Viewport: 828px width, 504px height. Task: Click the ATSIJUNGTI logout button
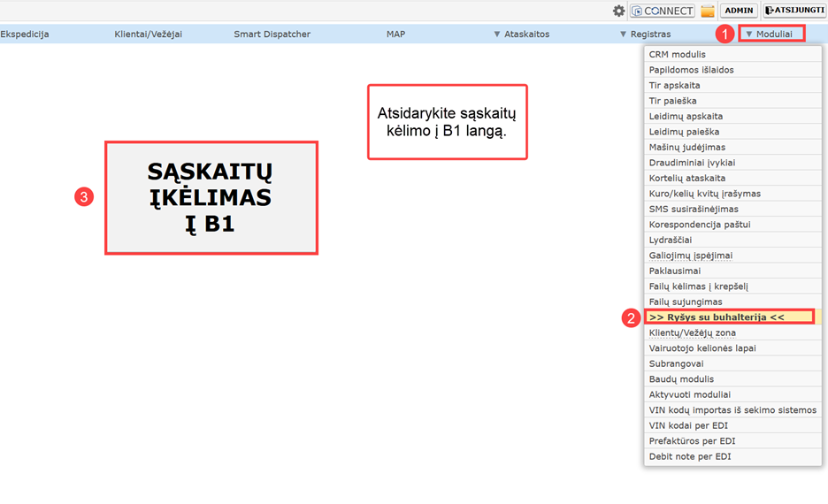794,11
